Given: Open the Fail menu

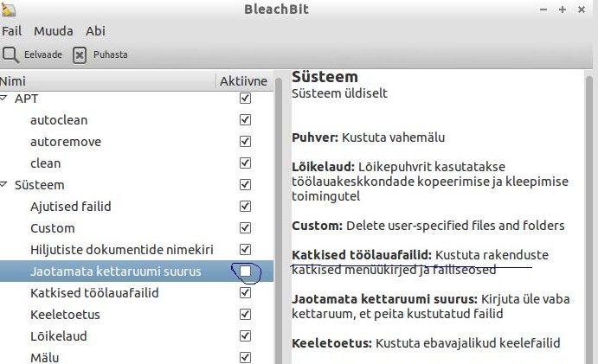Looking at the screenshot, I should coord(12,31).
